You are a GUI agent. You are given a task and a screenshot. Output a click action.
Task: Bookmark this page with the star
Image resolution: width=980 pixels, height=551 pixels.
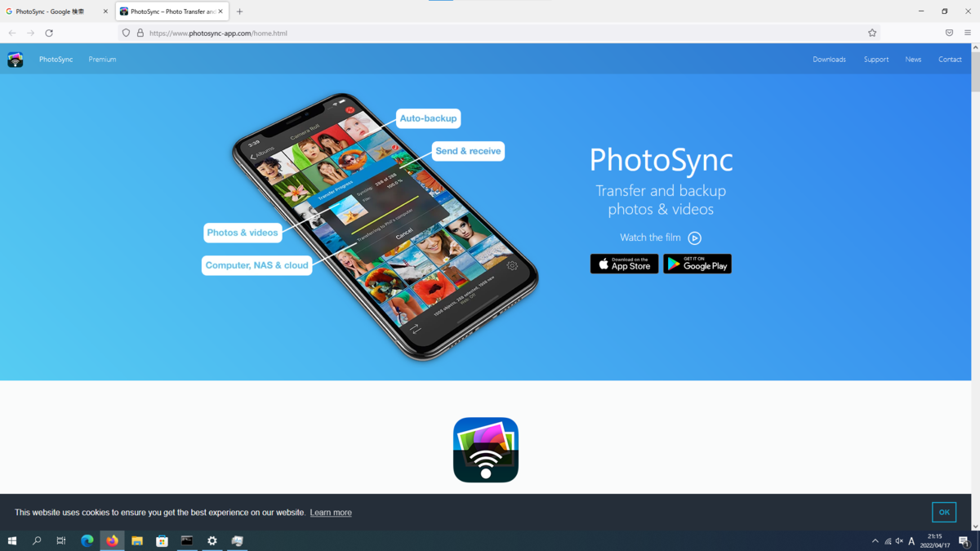point(872,33)
